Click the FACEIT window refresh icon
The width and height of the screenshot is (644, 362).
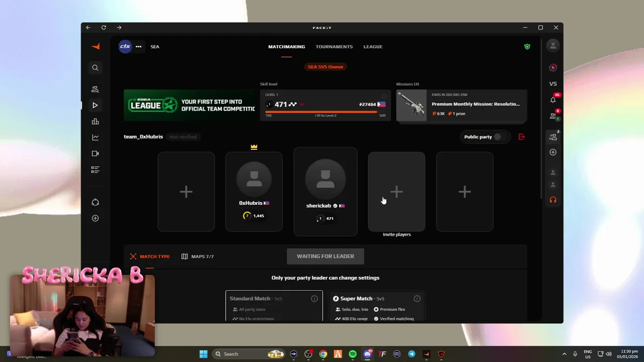pyautogui.click(x=104, y=28)
